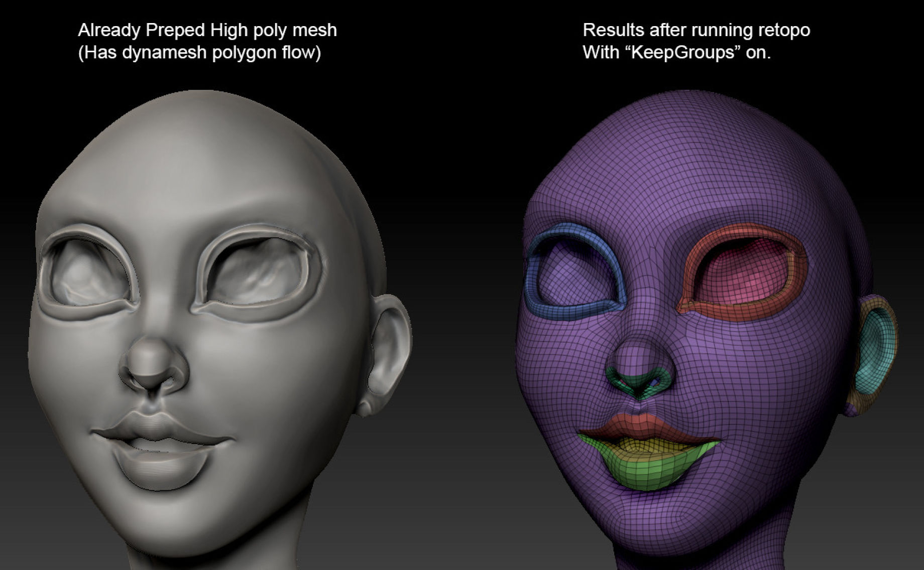Click the "Results after running retopo" caption

tap(697, 30)
